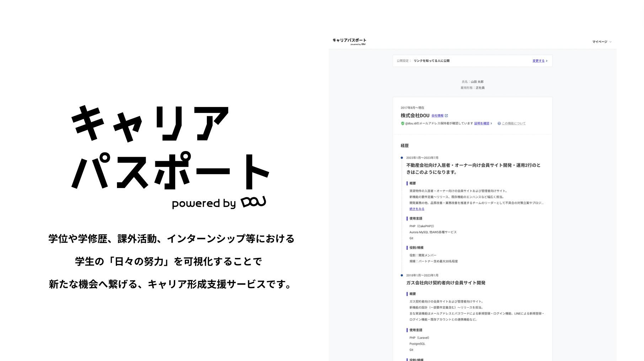The height and width of the screenshot is (361, 644).
Task: Click the large powered by DOU logo
Action: click(x=219, y=203)
